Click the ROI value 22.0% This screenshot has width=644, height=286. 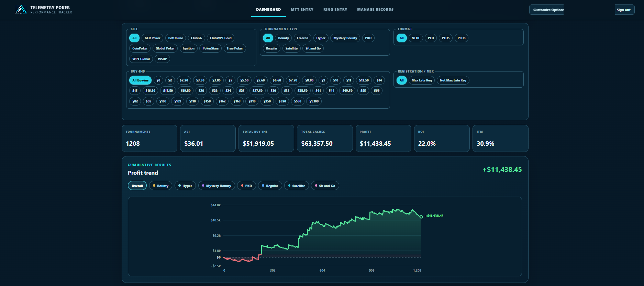point(427,144)
